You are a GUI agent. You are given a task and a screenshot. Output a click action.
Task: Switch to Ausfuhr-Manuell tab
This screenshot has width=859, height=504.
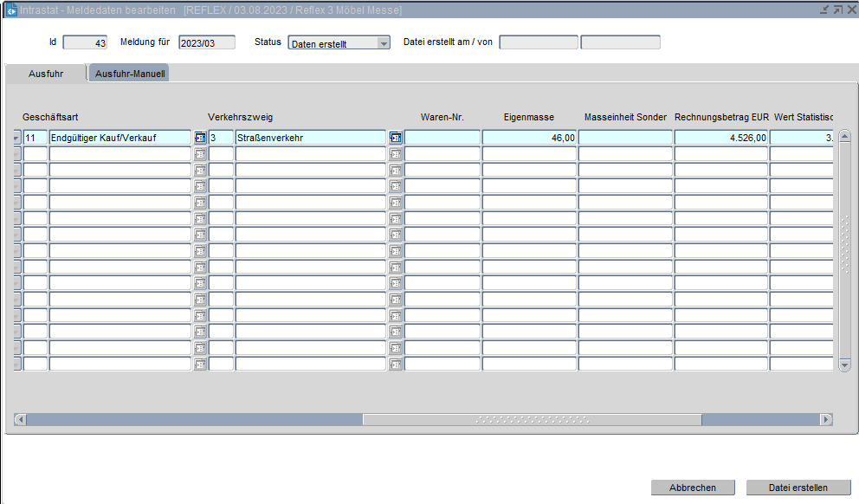tap(131, 74)
